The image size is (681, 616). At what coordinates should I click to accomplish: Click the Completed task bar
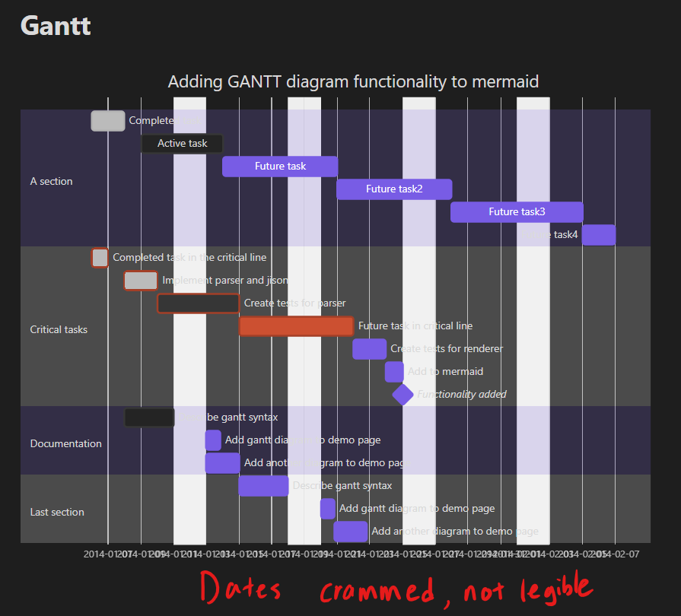107,120
